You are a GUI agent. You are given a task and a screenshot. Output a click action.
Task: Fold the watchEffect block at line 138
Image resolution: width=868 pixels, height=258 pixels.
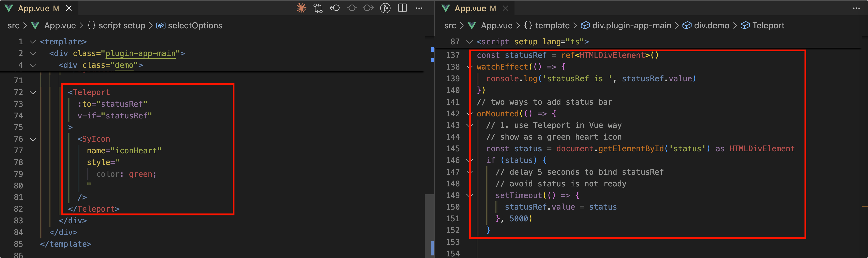point(469,67)
